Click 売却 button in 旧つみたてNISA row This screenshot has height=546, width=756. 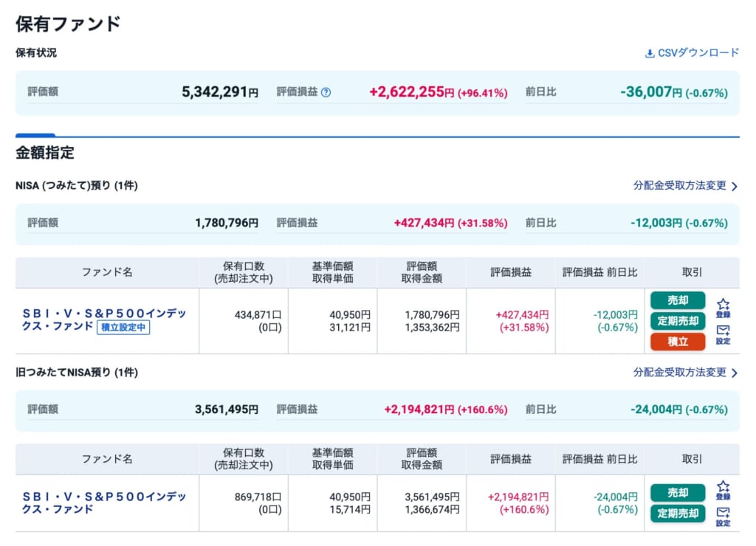pos(678,493)
